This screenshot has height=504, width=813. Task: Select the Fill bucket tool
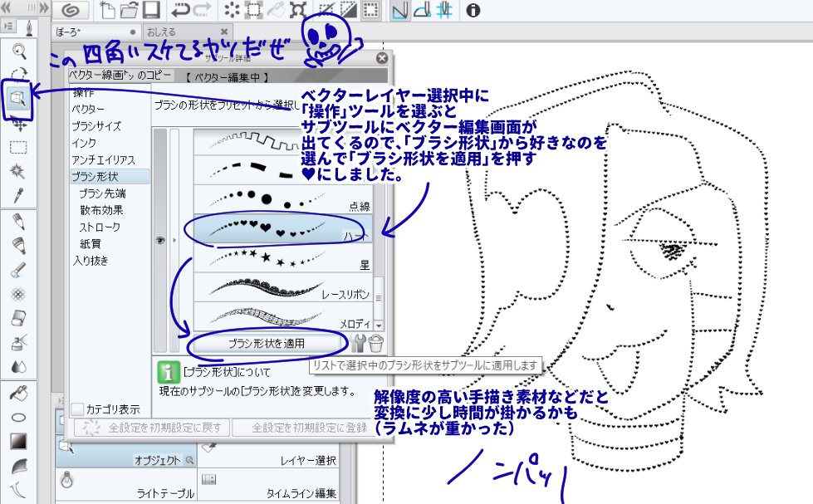point(18,393)
